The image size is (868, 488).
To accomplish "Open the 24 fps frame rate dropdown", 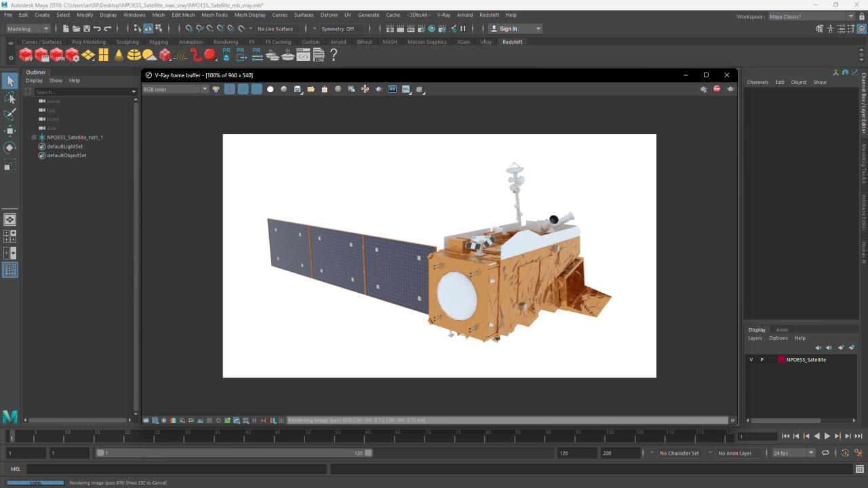I will pos(793,453).
